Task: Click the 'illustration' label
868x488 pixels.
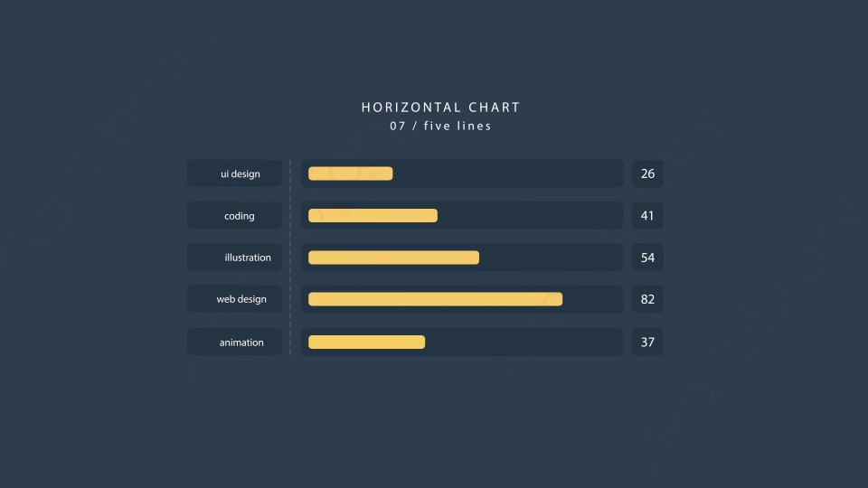Action: [248, 258]
